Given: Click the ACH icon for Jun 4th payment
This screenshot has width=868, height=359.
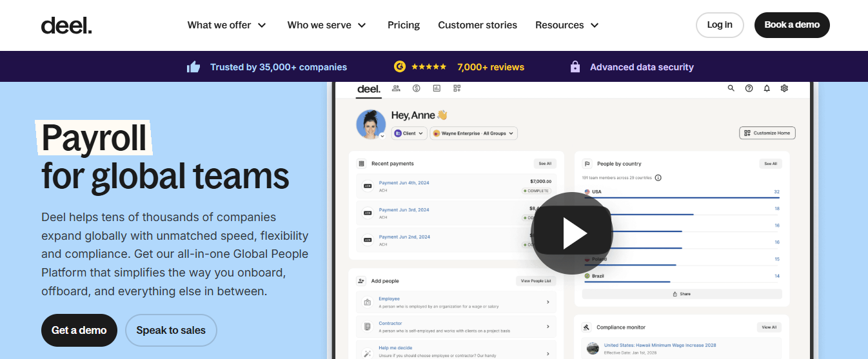Looking at the screenshot, I should 368,186.
